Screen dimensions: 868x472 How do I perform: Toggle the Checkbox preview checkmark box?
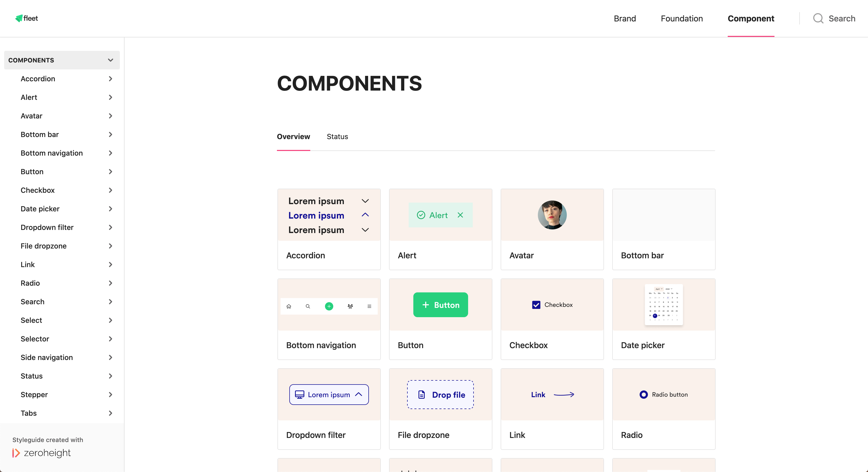pyautogui.click(x=536, y=305)
